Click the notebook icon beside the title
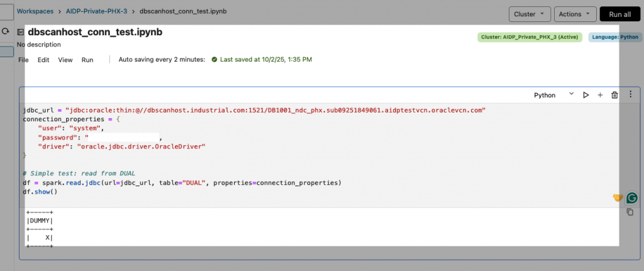This screenshot has width=644, height=271. coord(21,32)
